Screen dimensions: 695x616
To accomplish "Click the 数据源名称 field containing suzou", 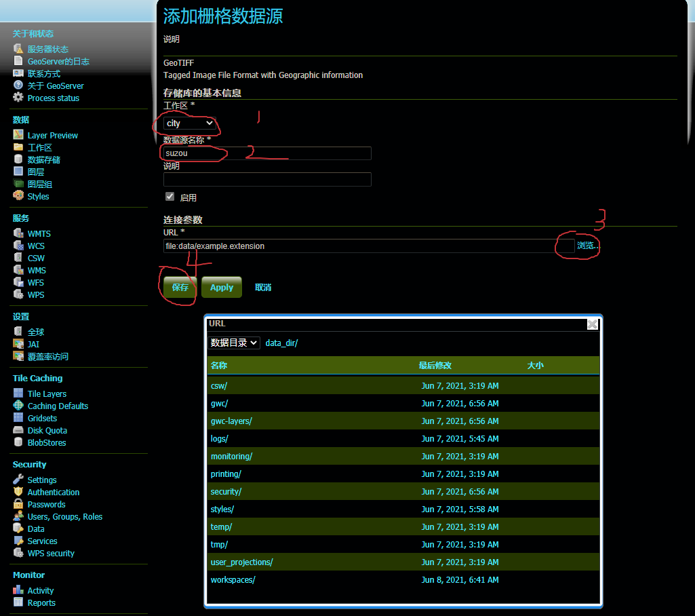I will (x=267, y=153).
